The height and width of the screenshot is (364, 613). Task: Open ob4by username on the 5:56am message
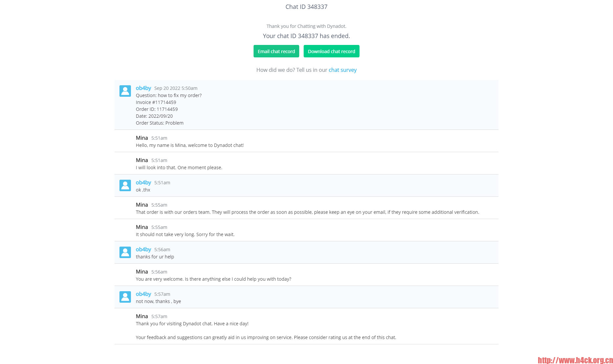pos(143,249)
